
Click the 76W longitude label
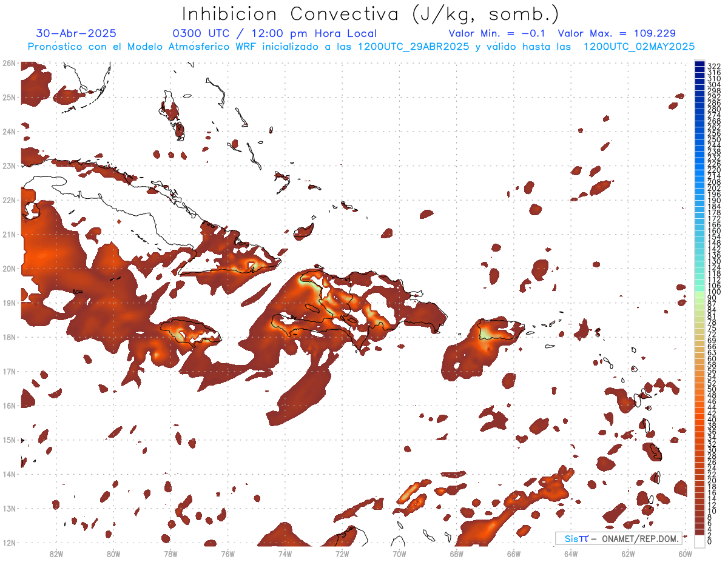227,554
